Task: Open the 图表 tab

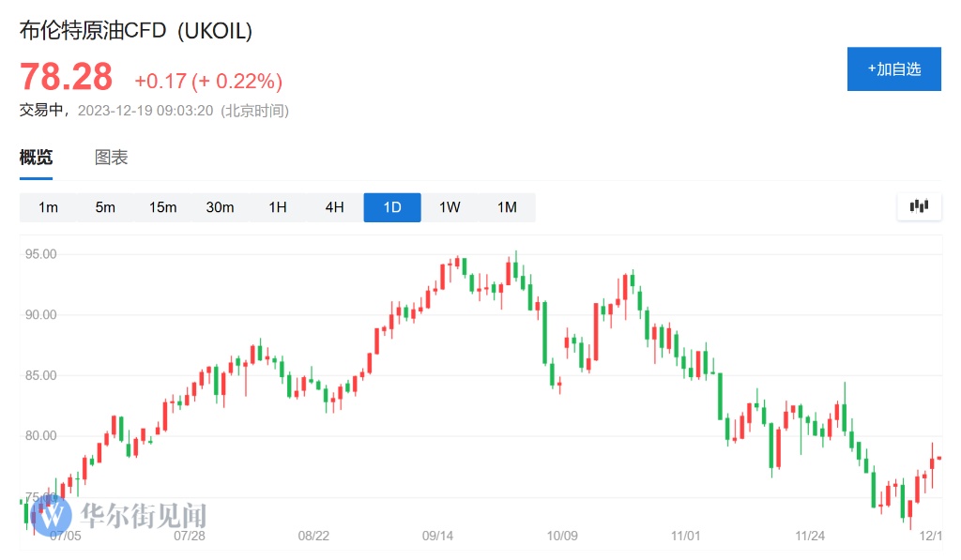Action: pyautogui.click(x=112, y=158)
